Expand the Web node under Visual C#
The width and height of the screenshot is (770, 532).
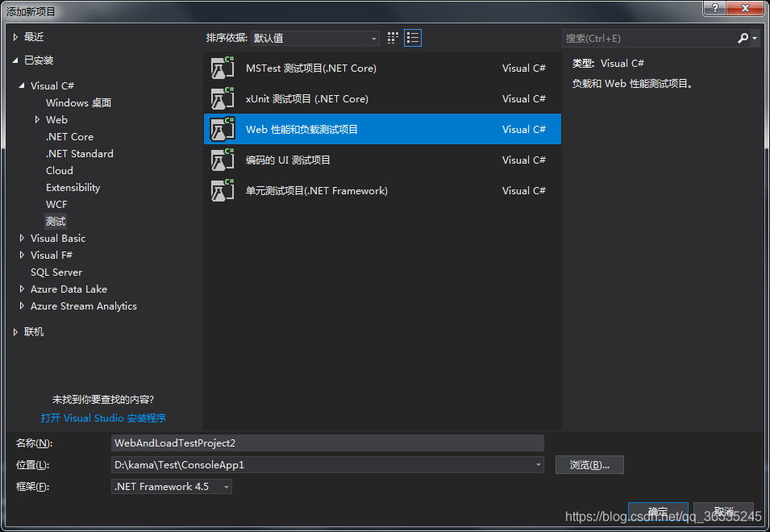pyautogui.click(x=37, y=119)
